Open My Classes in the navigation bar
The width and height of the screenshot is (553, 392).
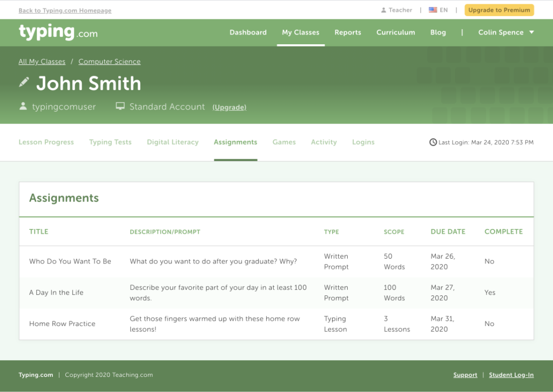point(300,32)
